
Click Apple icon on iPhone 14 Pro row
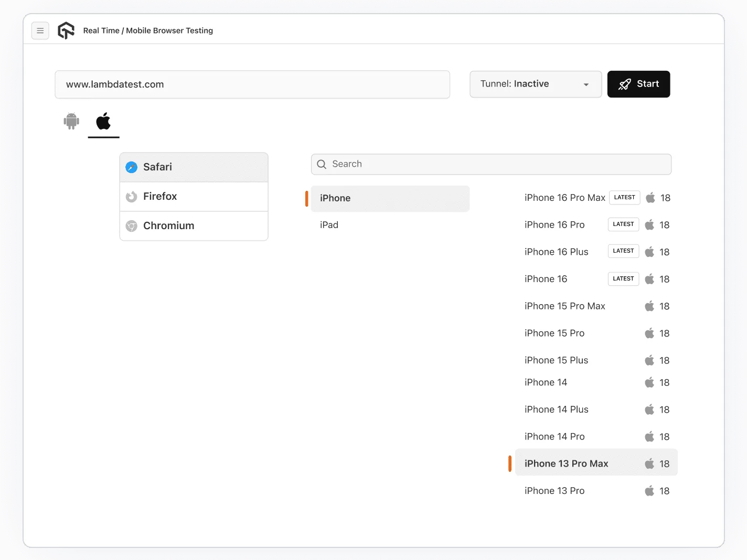[x=649, y=437]
